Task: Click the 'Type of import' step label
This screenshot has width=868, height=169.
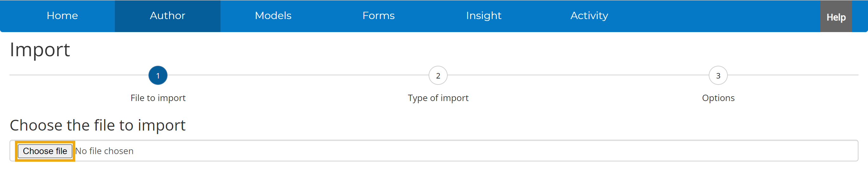Action: [x=438, y=98]
